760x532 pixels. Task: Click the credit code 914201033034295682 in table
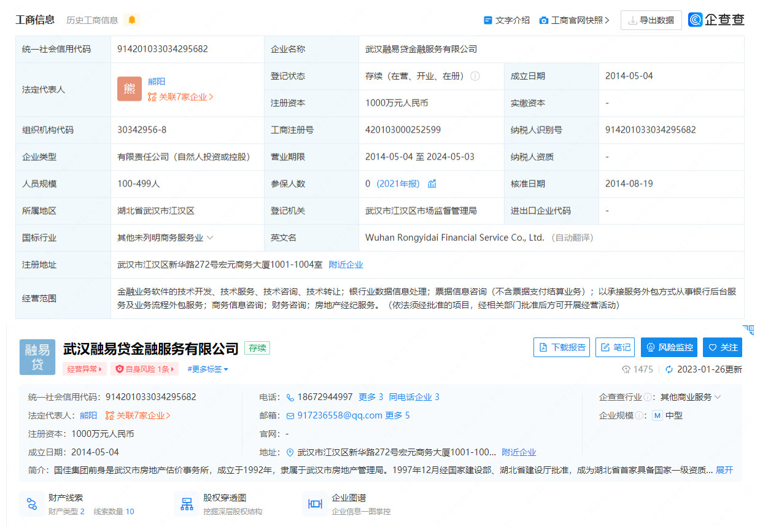(163, 49)
